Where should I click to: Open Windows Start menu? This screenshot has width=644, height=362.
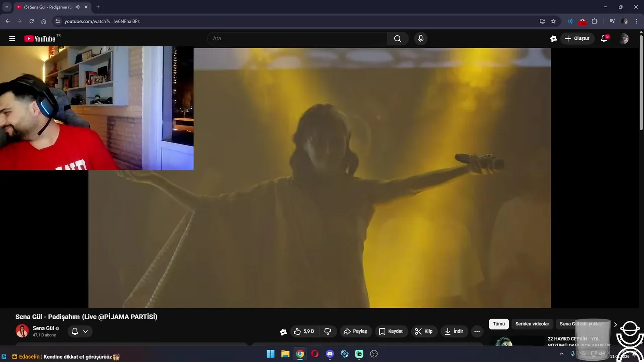coord(271,354)
